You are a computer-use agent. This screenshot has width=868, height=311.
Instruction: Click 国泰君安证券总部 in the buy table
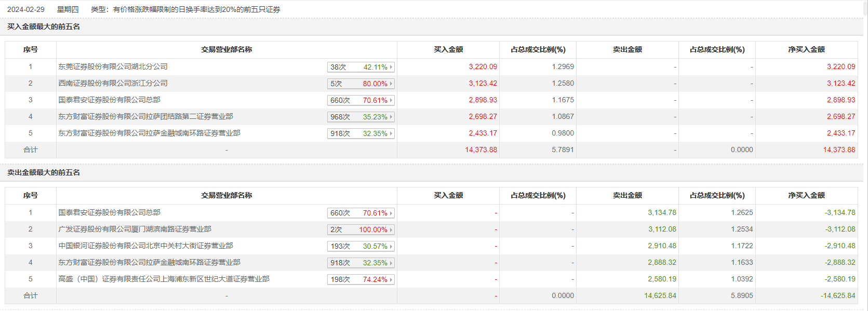pos(109,100)
